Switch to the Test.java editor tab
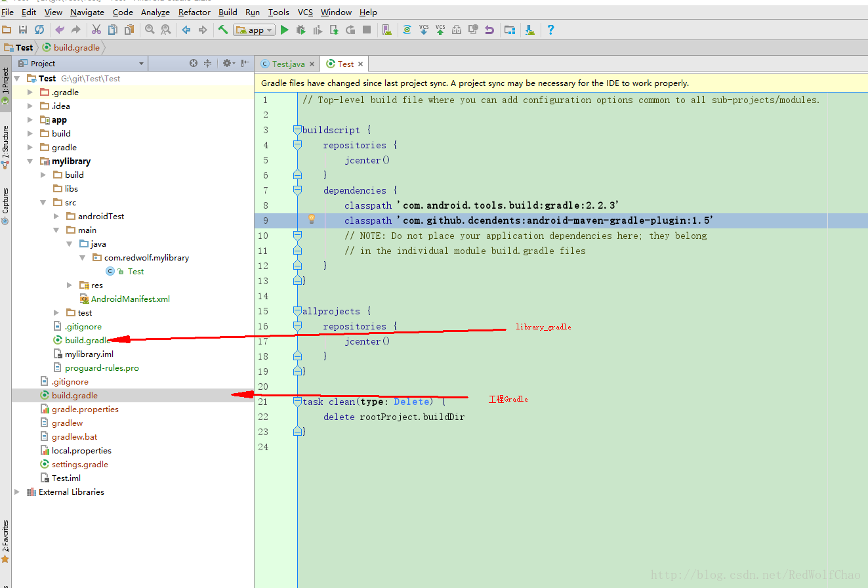The width and height of the screenshot is (868, 588). click(288, 64)
